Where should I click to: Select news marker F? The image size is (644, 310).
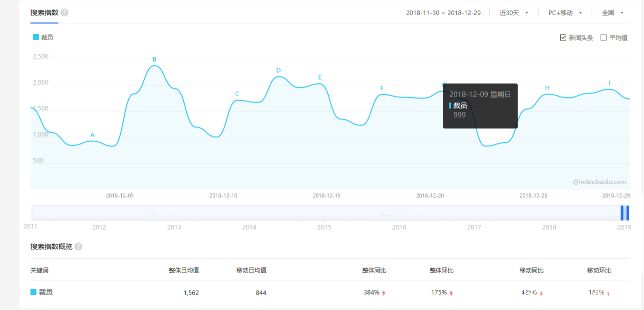click(x=382, y=88)
